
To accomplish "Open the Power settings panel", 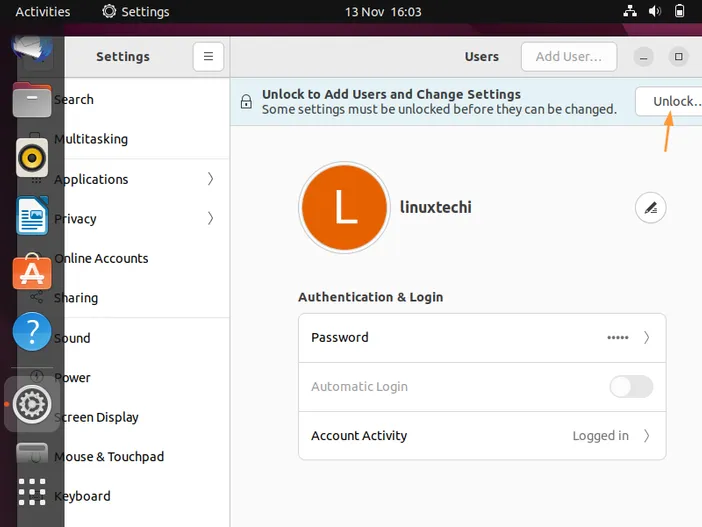I will click(x=72, y=377).
